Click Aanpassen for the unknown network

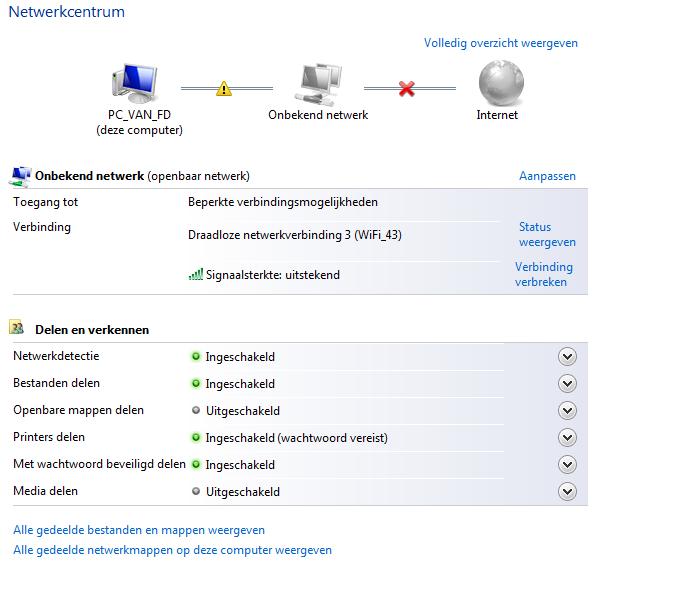tap(547, 176)
